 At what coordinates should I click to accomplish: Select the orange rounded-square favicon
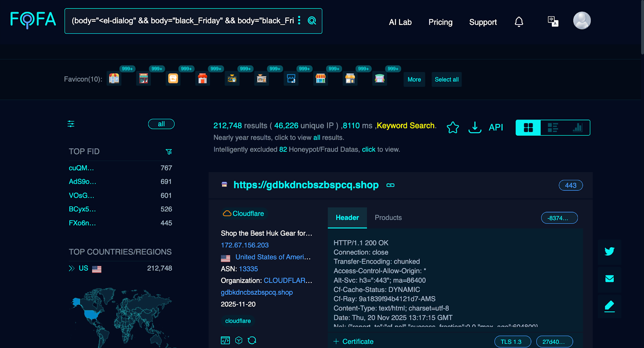[x=173, y=79]
